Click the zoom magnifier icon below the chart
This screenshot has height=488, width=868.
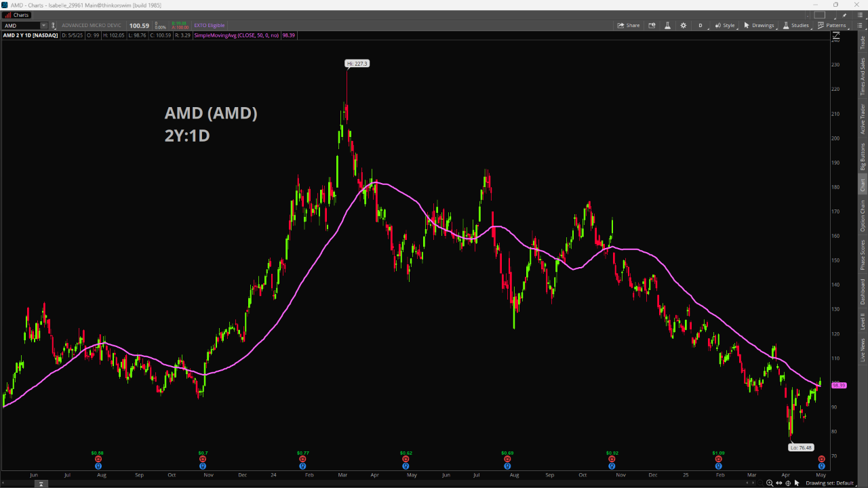[x=770, y=483]
